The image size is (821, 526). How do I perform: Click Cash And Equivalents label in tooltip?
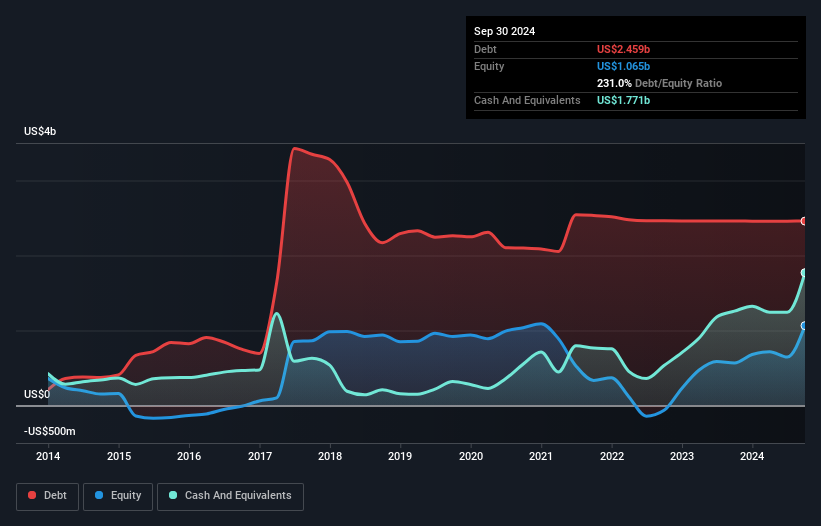pyautogui.click(x=527, y=100)
